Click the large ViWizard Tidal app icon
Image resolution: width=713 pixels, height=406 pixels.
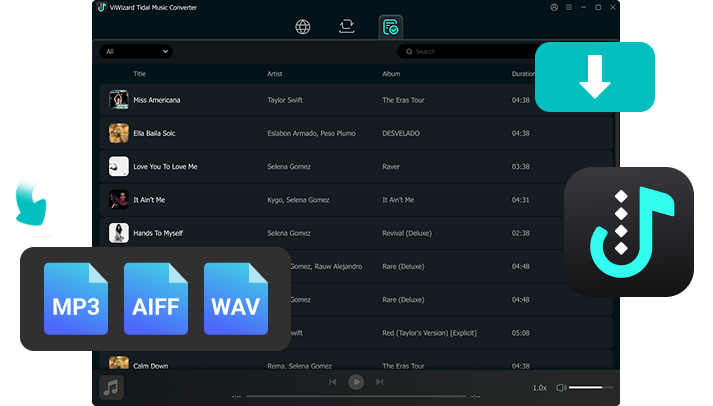(629, 232)
